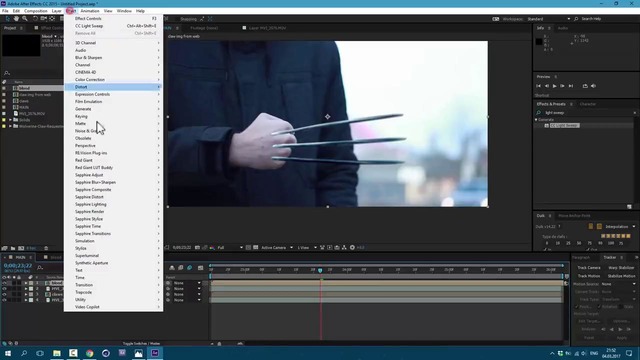
Task: Select the Zoom tool in toolbar
Action: coord(25,19)
